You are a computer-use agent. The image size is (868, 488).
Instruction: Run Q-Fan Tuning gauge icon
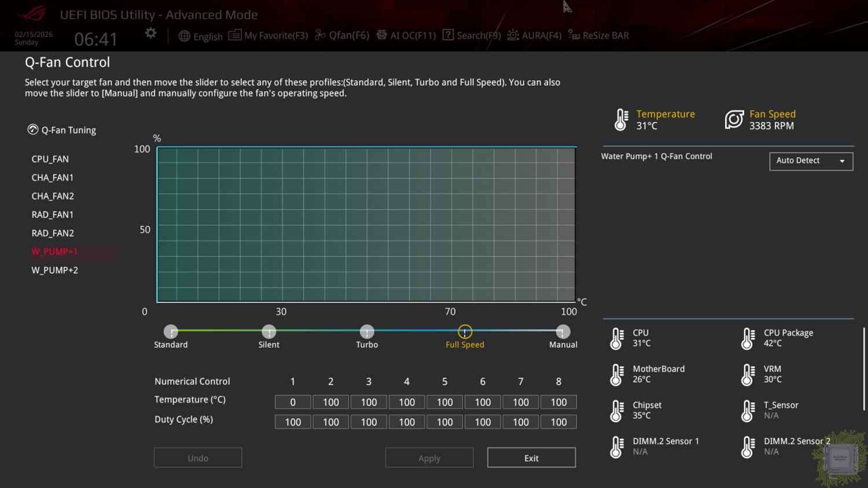(33, 130)
